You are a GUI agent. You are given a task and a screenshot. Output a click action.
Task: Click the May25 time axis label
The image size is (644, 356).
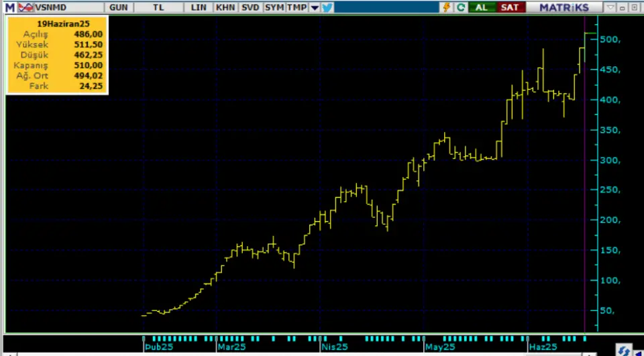pos(440,347)
